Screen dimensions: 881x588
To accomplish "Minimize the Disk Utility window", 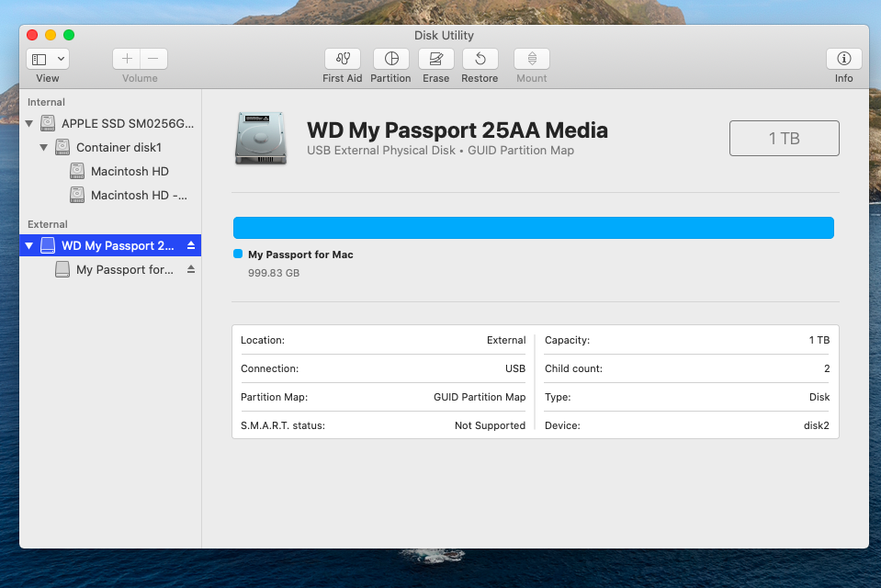I will 51,35.
